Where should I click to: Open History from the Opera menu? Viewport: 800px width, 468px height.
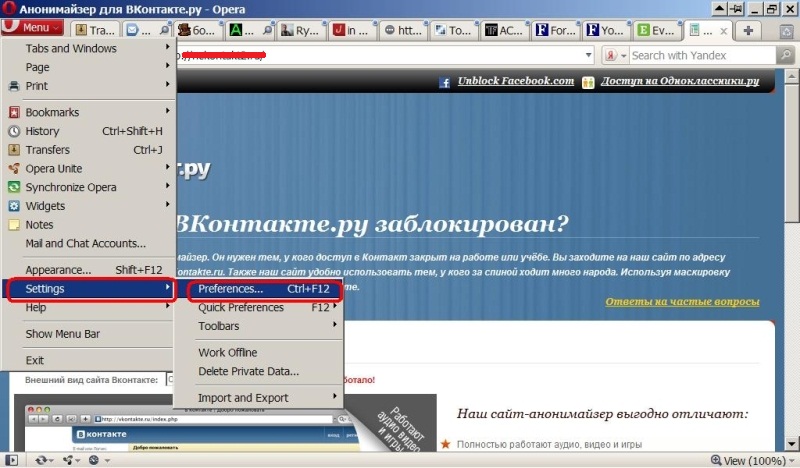point(42,131)
